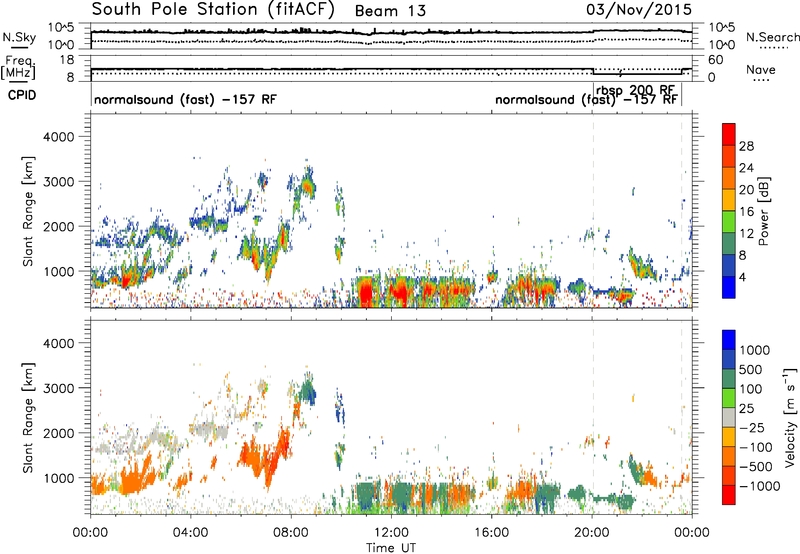Click the '60' Nave axis tick
Screen dimensions: 800x554
point(716,60)
